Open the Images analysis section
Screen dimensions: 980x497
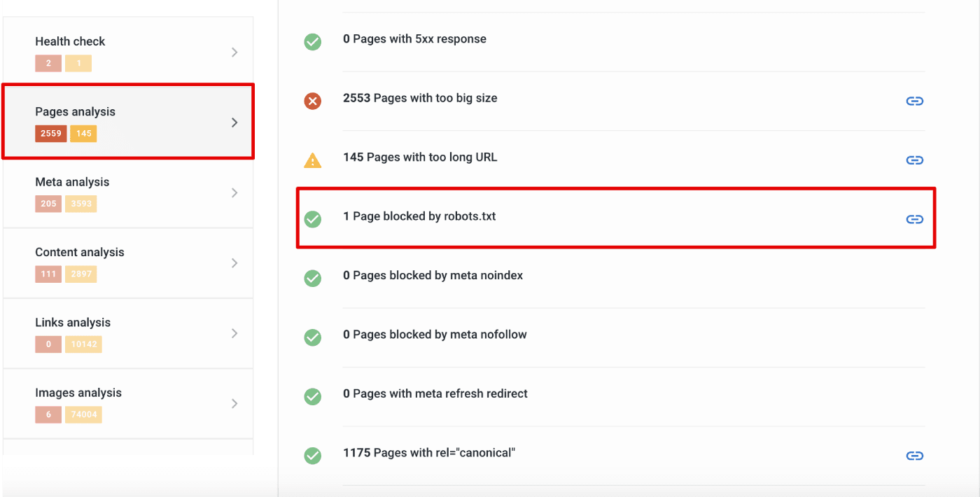point(128,404)
